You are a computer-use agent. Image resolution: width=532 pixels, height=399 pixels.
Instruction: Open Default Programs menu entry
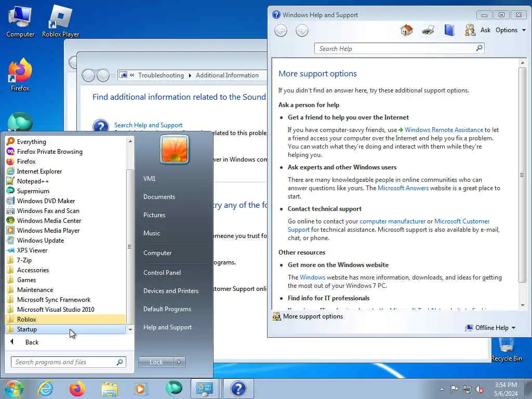pyautogui.click(x=167, y=309)
